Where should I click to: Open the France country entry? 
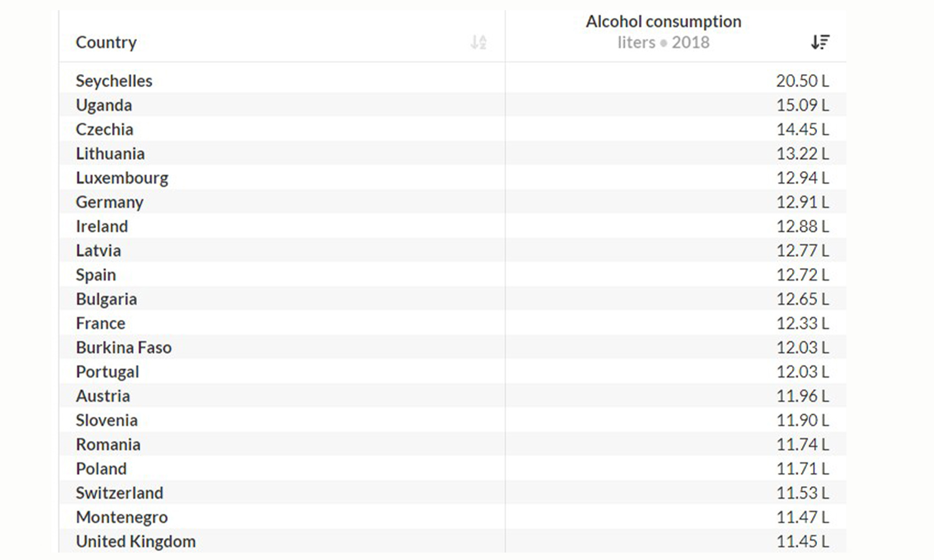click(100, 323)
